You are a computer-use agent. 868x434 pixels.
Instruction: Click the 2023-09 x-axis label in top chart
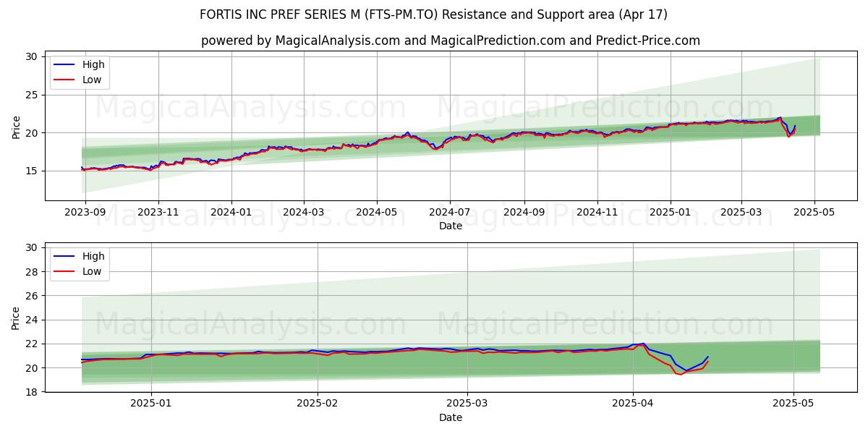click(x=85, y=213)
